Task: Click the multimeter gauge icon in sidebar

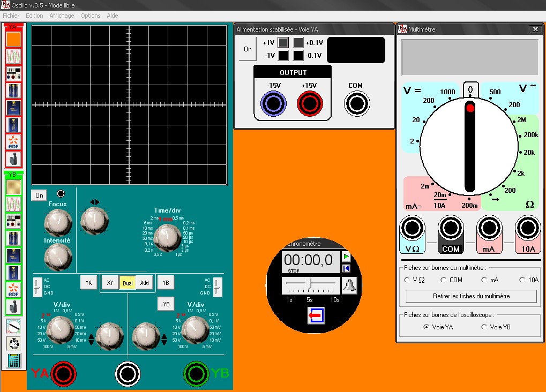Action: coord(13,326)
